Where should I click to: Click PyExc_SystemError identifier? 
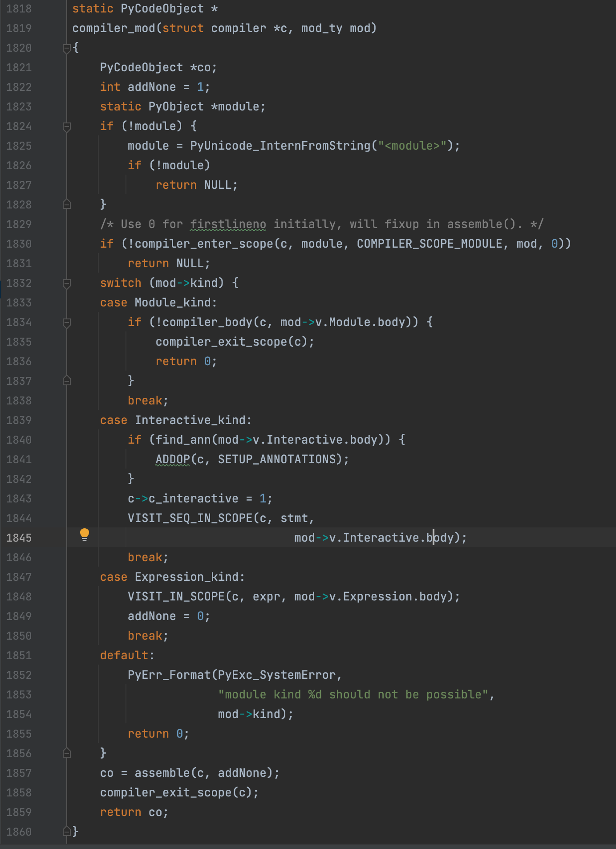(x=276, y=675)
